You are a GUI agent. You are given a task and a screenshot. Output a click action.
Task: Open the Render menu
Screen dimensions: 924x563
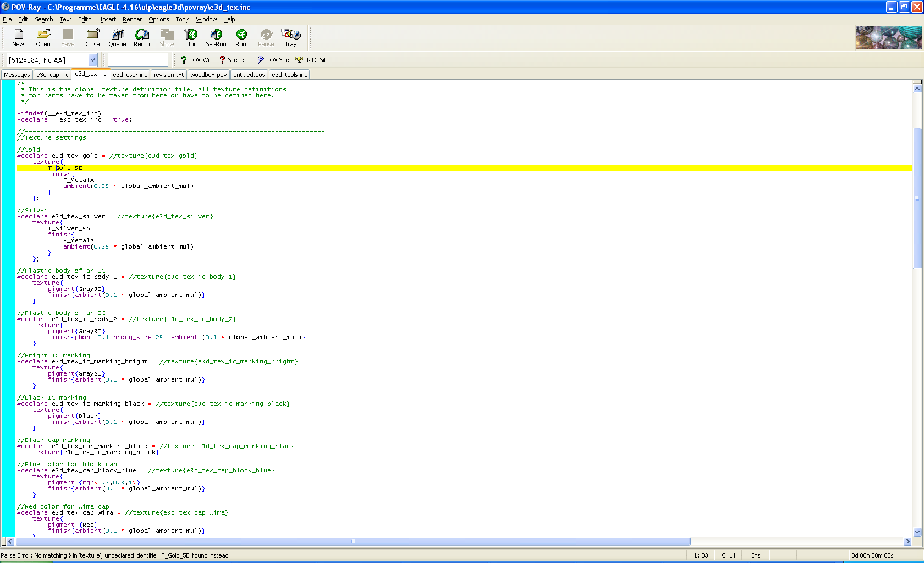(132, 19)
